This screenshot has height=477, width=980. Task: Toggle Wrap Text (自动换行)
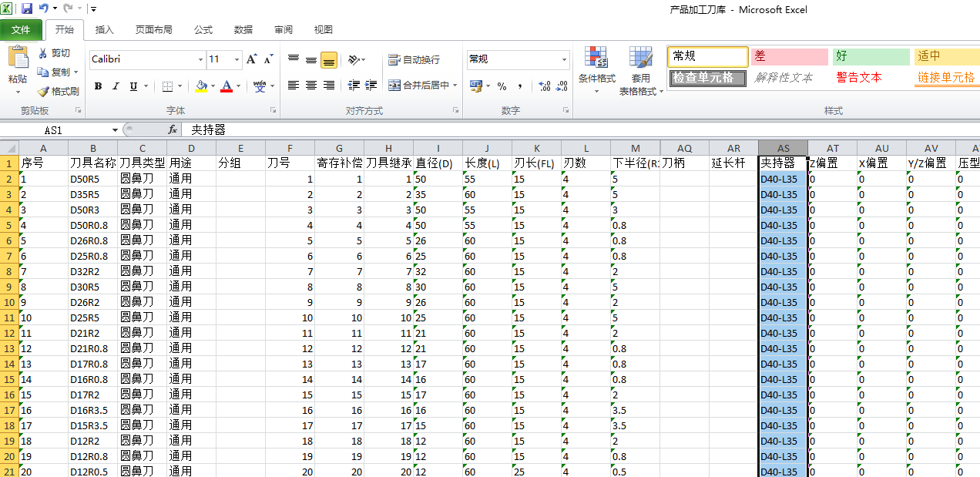pos(414,59)
